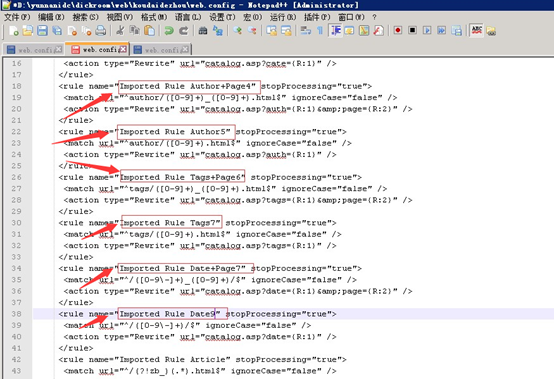Screen dimensions: 554x379
Task: Open the 插件(P) menu
Action: point(317,17)
